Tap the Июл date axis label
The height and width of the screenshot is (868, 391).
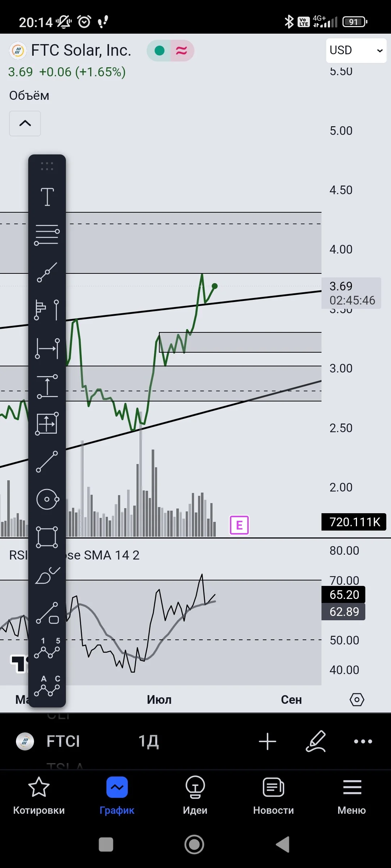point(159,699)
